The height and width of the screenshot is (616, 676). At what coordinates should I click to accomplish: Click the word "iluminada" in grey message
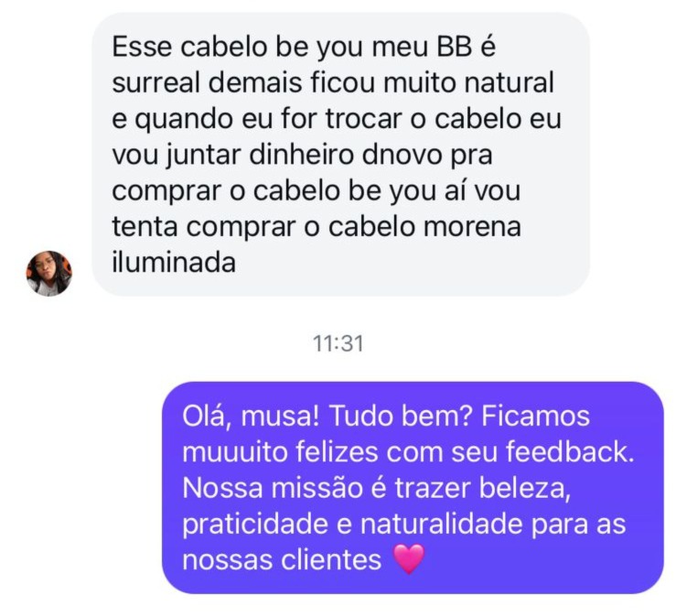pos(174,263)
